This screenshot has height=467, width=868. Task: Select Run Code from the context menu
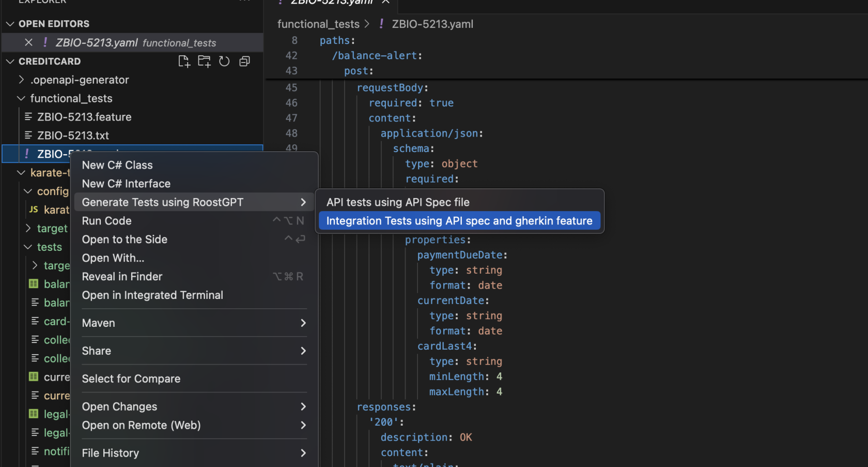pos(106,221)
